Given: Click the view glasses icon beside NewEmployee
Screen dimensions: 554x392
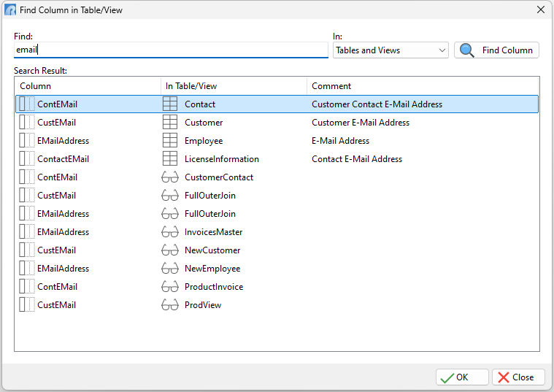Looking at the screenshot, I should (x=169, y=269).
